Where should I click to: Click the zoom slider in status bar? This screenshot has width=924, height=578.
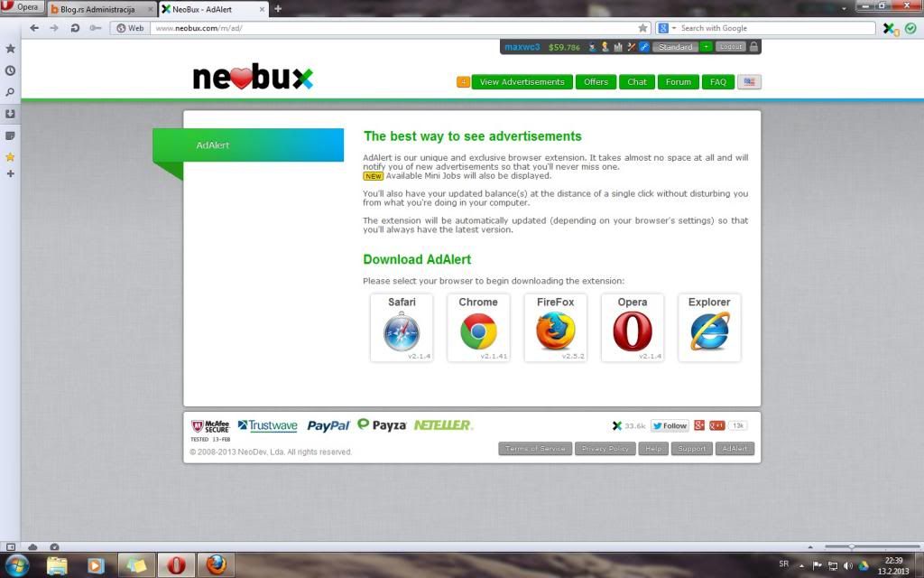tap(873, 546)
